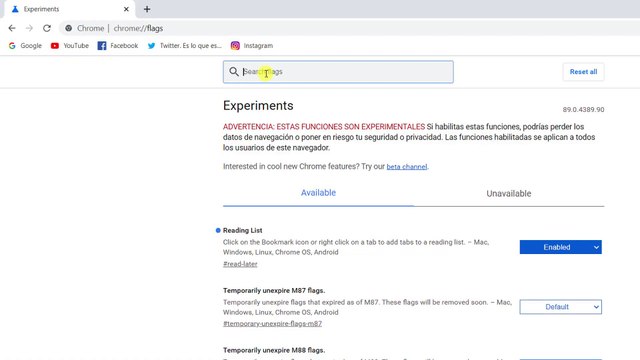Open the Facebook bookmark
Viewport: 640px width, 360px height.
(118, 46)
